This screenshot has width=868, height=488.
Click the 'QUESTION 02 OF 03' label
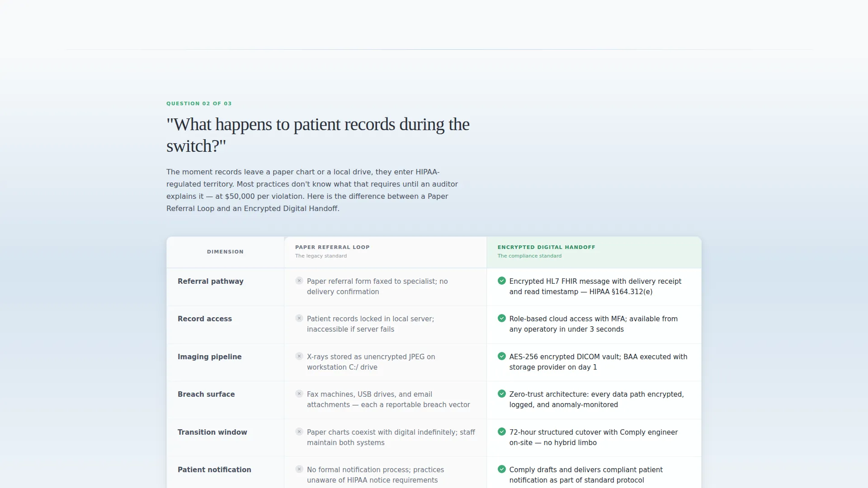(199, 103)
